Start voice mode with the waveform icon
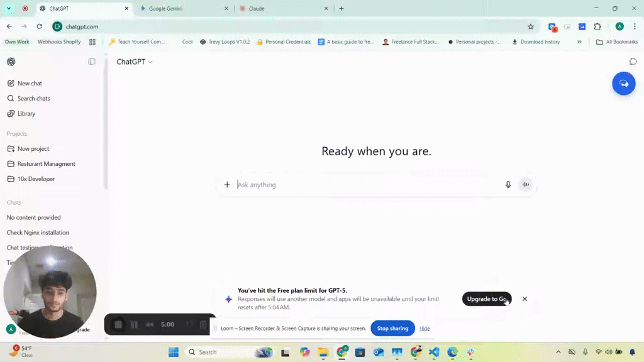Viewport: 644px width, 362px height. tap(526, 184)
